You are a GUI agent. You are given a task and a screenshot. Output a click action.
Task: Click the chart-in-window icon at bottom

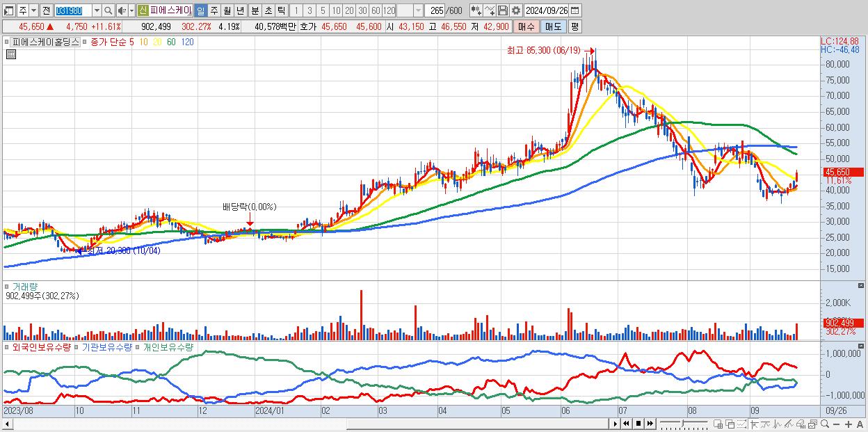(x=812, y=424)
